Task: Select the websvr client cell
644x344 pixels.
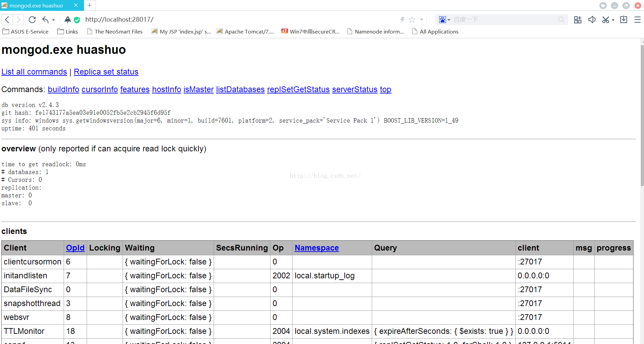Action: tap(33, 317)
